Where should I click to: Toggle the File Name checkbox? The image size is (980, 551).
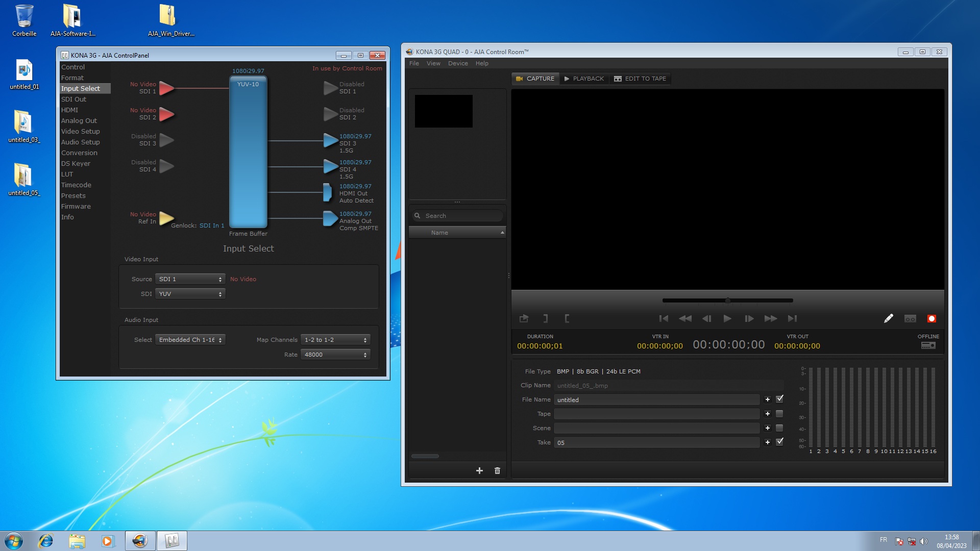coord(779,399)
